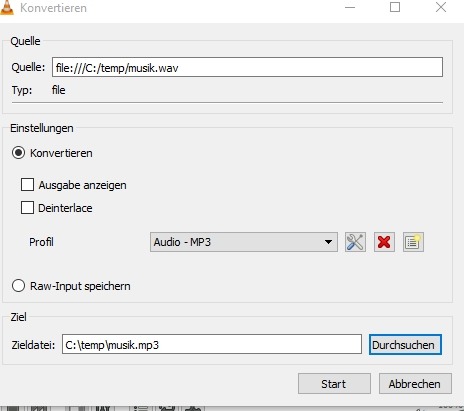Enable Ausgabe anzeigen checkbox
This screenshot has width=464, height=411.
27,184
